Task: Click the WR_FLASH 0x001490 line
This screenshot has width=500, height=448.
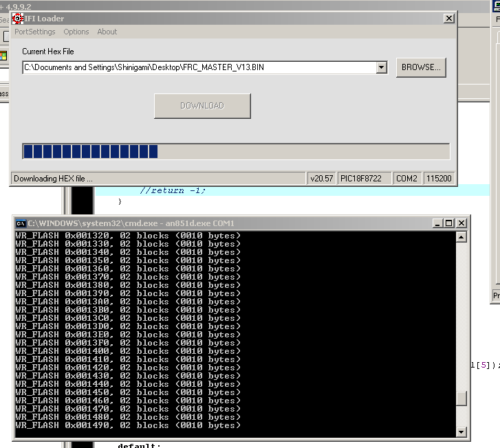Action: tap(128, 425)
